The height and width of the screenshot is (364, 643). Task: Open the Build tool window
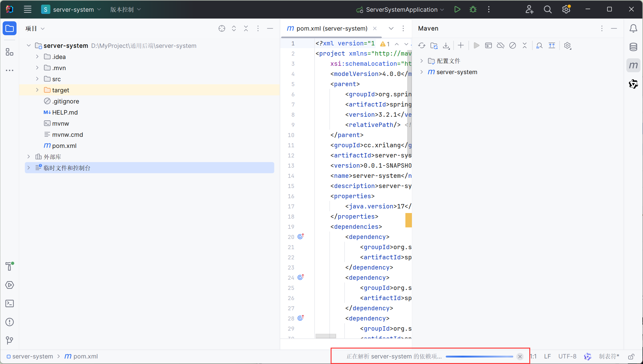pyautogui.click(x=10, y=266)
